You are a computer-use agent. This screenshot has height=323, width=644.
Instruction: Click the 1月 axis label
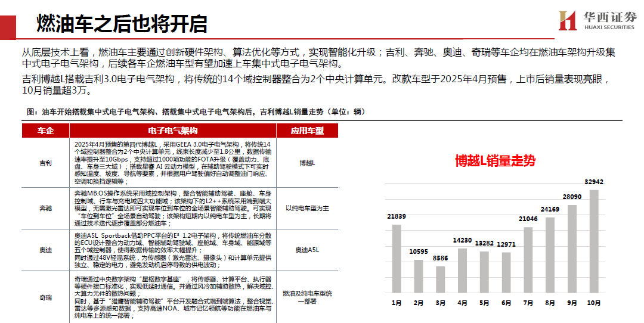click(x=397, y=303)
